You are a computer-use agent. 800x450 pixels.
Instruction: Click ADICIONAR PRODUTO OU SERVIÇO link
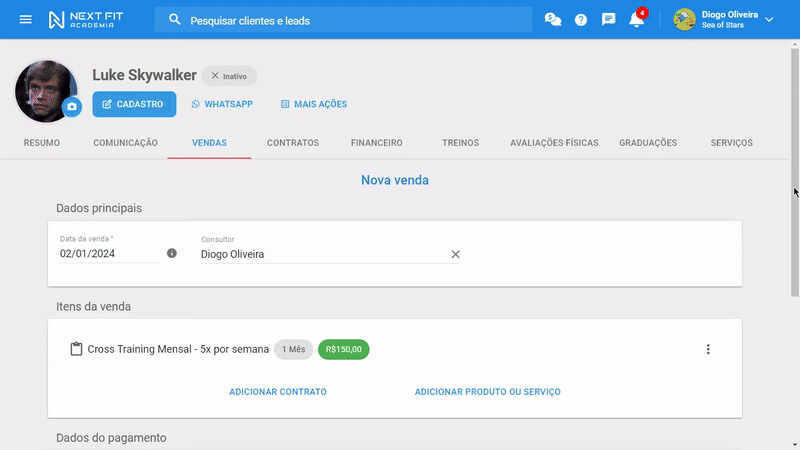point(487,392)
